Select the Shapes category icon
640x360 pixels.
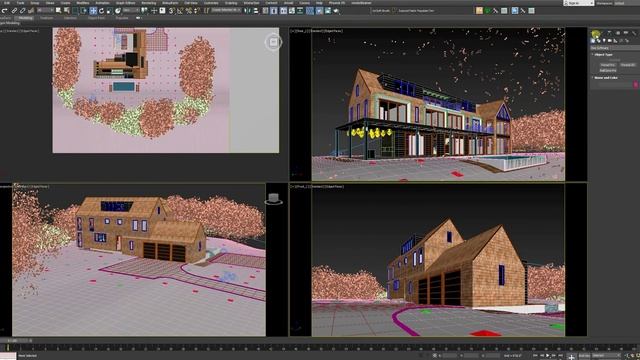[x=598, y=40]
